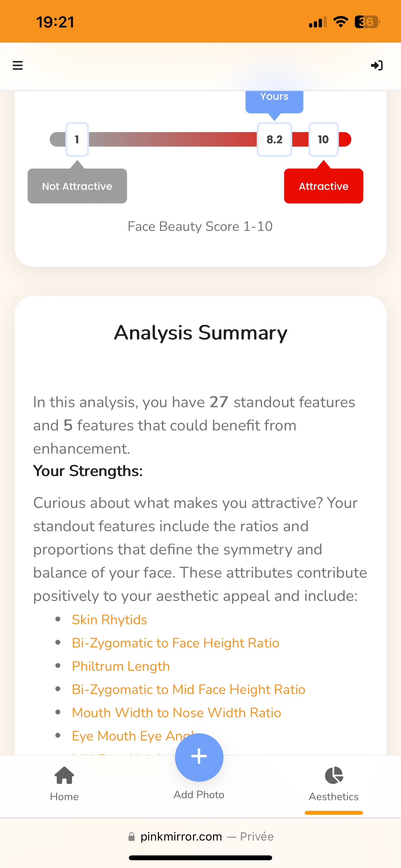Open Mouth Width to Nose Width Ratio
Image resolution: width=401 pixels, height=868 pixels.
tap(176, 713)
